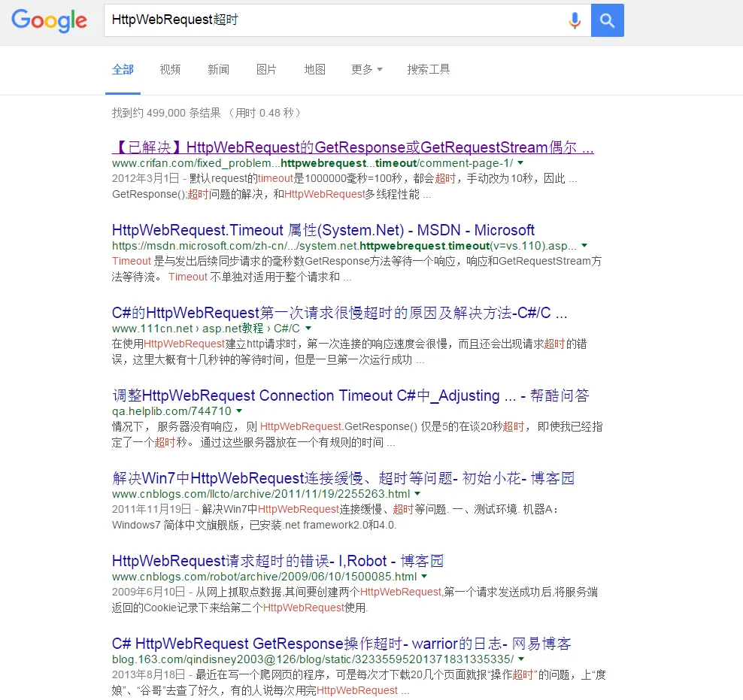Open C#的HttpWebRequest第一次请求很慢超时 result

(x=339, y=313)
